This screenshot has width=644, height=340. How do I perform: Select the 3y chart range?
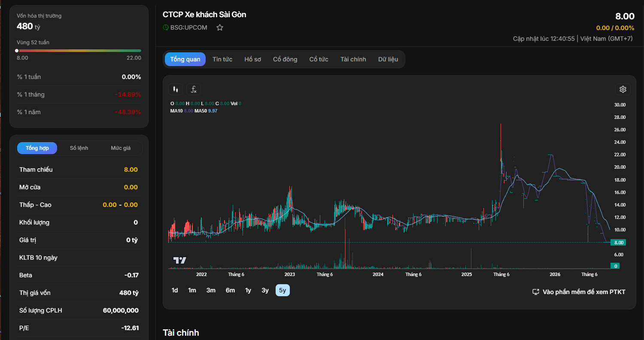click(265, 290)
